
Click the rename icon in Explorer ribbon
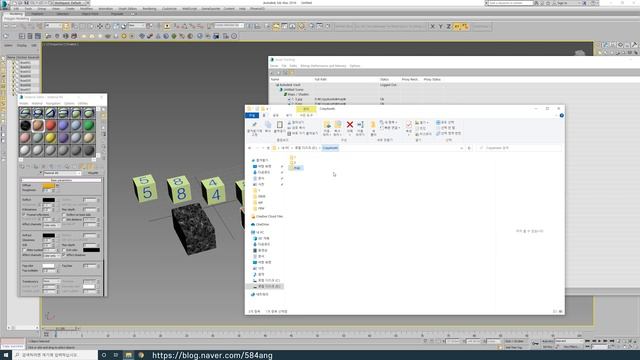pos(360,124)
